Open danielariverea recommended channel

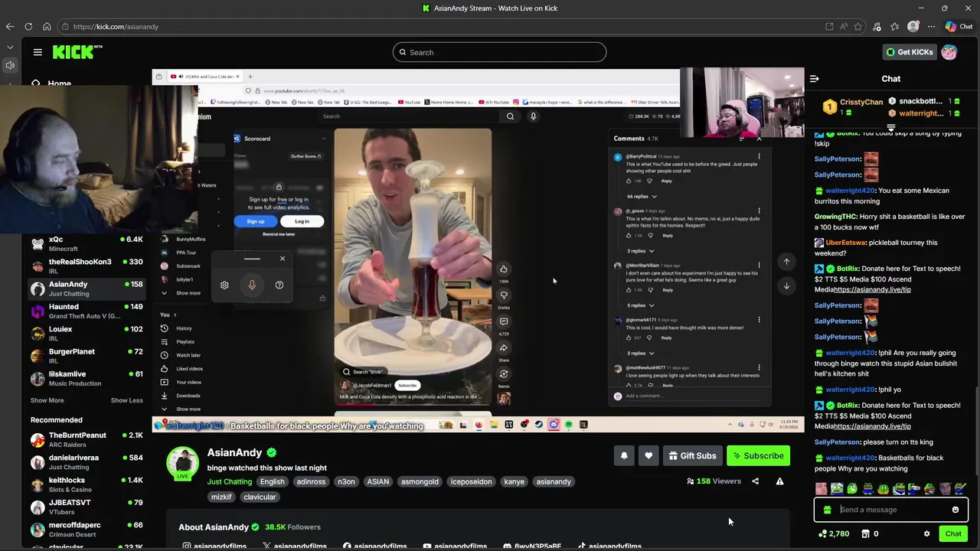tap(87, 461)
